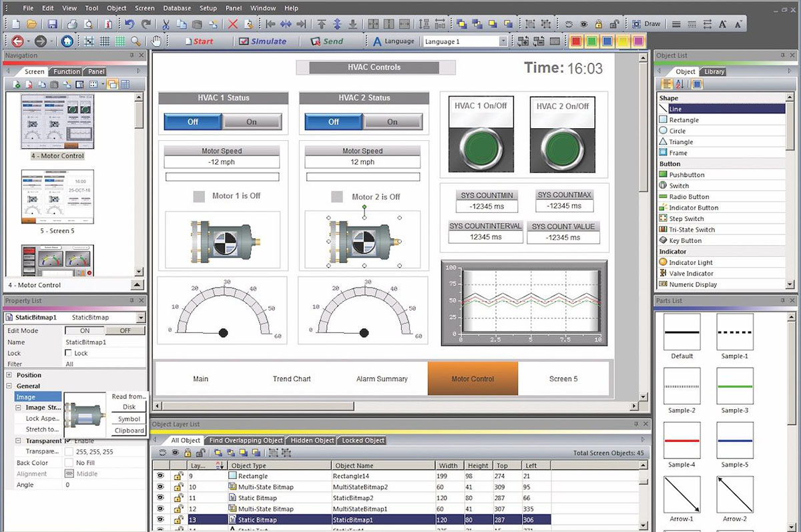Open the Database menu
This screenshot has height=532, width=801.
[x=176, y=8]
